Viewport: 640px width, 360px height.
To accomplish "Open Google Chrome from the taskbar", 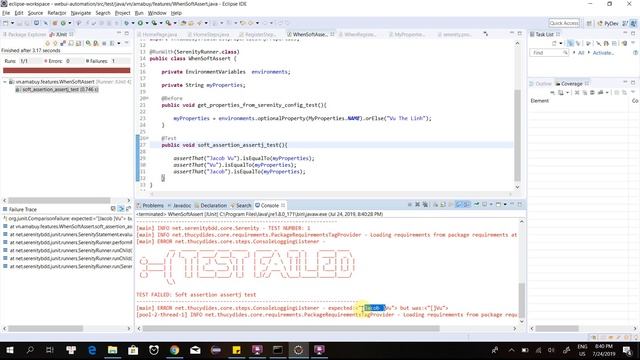I will tap(174, 350).
